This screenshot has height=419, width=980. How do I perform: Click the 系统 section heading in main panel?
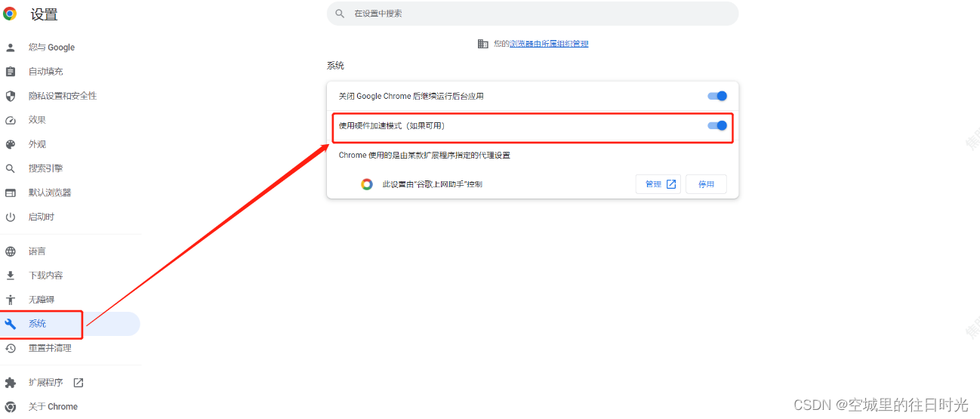pos(335,66)
